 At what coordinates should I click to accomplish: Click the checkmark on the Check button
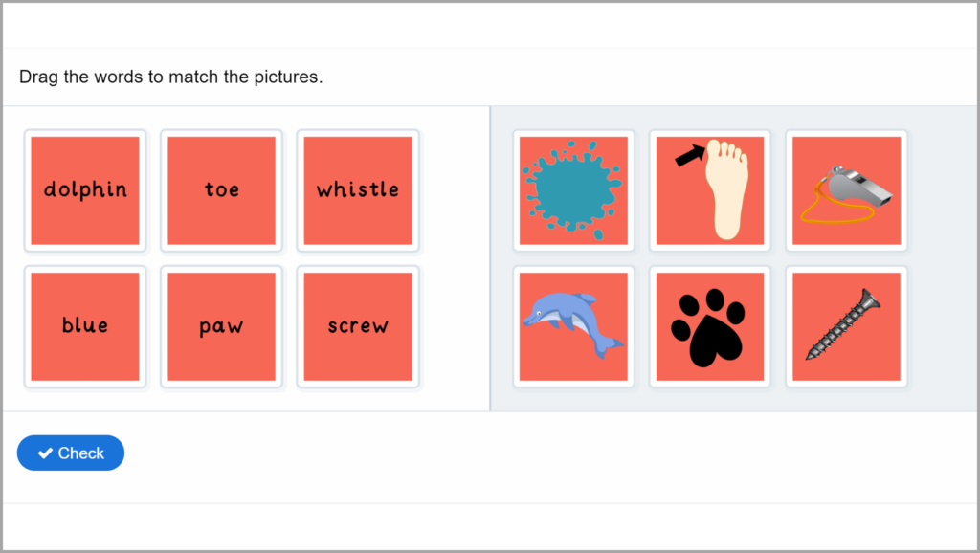click(x=45, y=453)
